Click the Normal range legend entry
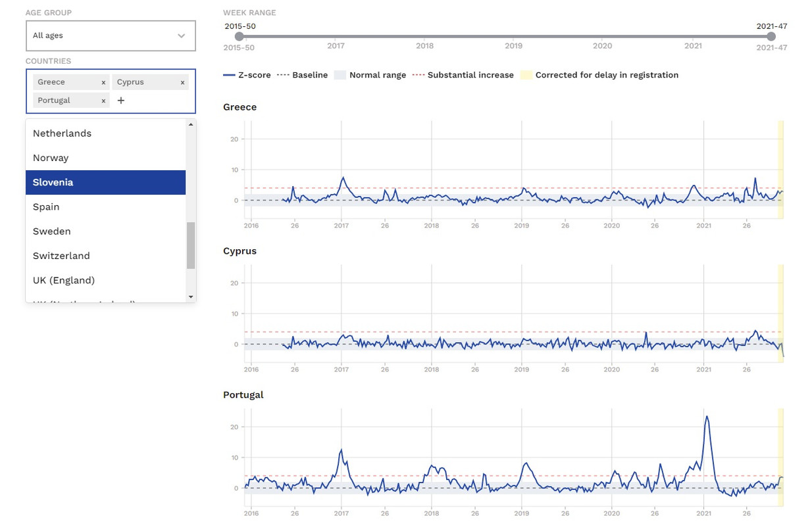The width and height of the screenshot is (812, 526). click(x=370, y=75)
